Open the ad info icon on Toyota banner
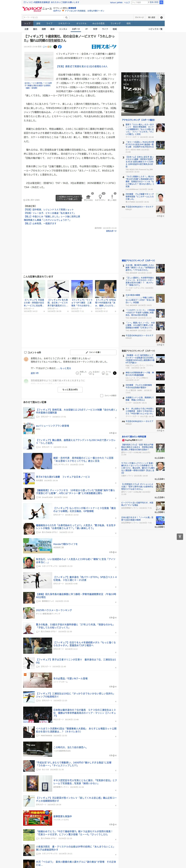The width and height of the screenshot is (186, 868). coord(161,73)
